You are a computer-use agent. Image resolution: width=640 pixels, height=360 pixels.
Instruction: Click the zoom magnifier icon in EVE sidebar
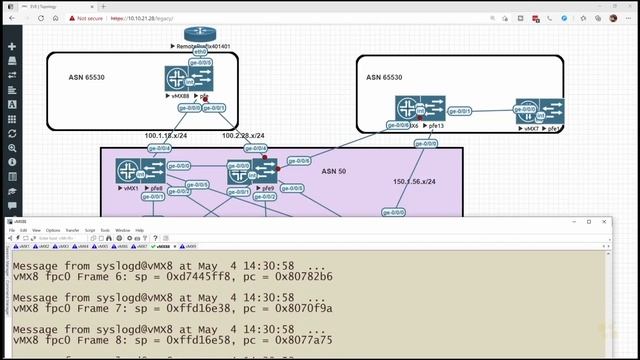coord(12,148)
